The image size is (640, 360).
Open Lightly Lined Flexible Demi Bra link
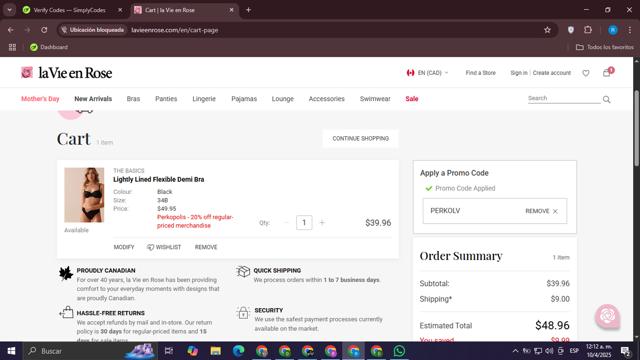pyautogui.click(x=159, y=179)
